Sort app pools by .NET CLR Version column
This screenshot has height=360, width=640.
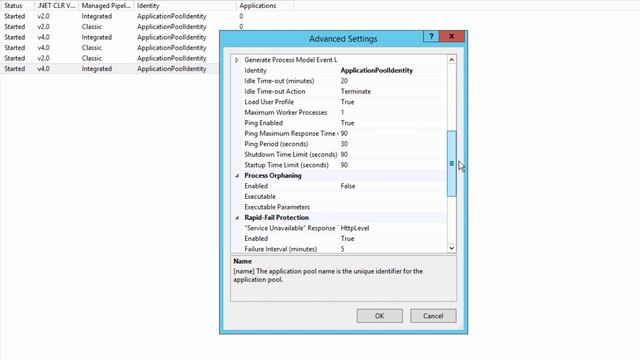(x=56, y=6)
